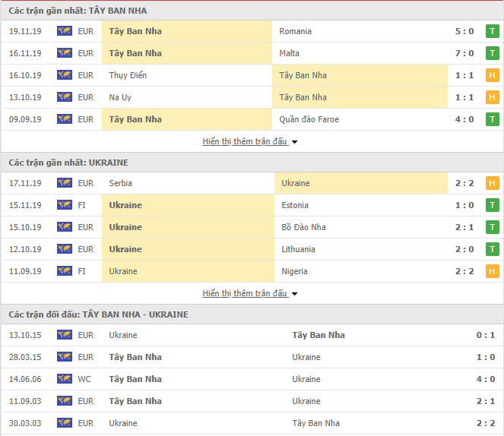Open 4 : 0 World Cup 2006 score
Screen dimensions: 504x436
click(x=485, y=379)
